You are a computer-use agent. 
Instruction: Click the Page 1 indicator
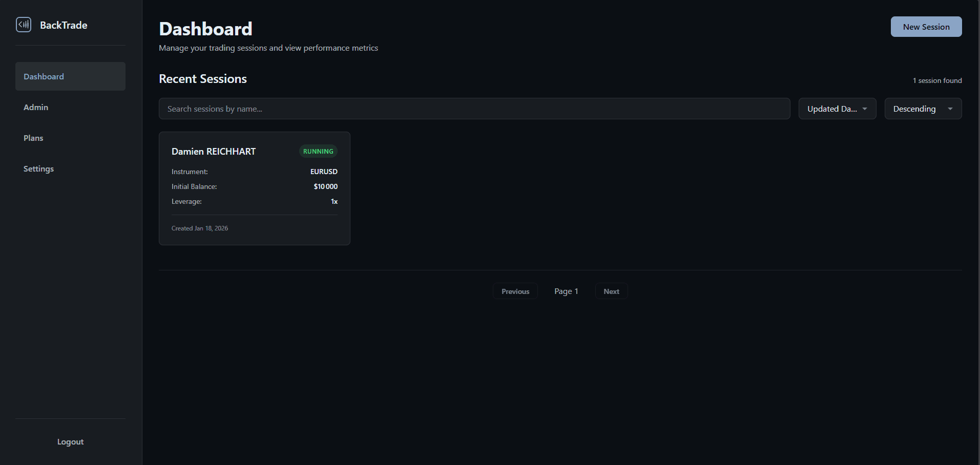[x=566, y=291]
